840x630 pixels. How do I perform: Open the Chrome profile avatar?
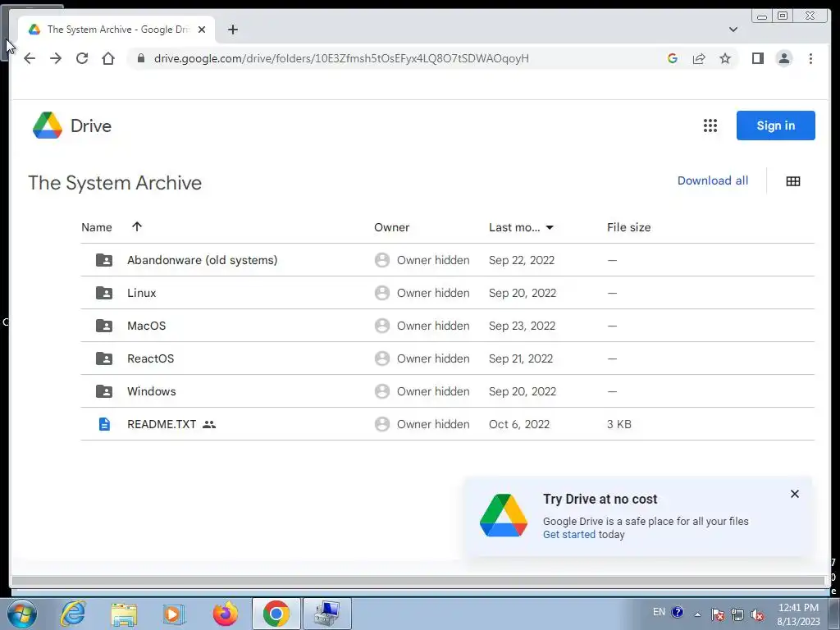click(x=783, y=58)
